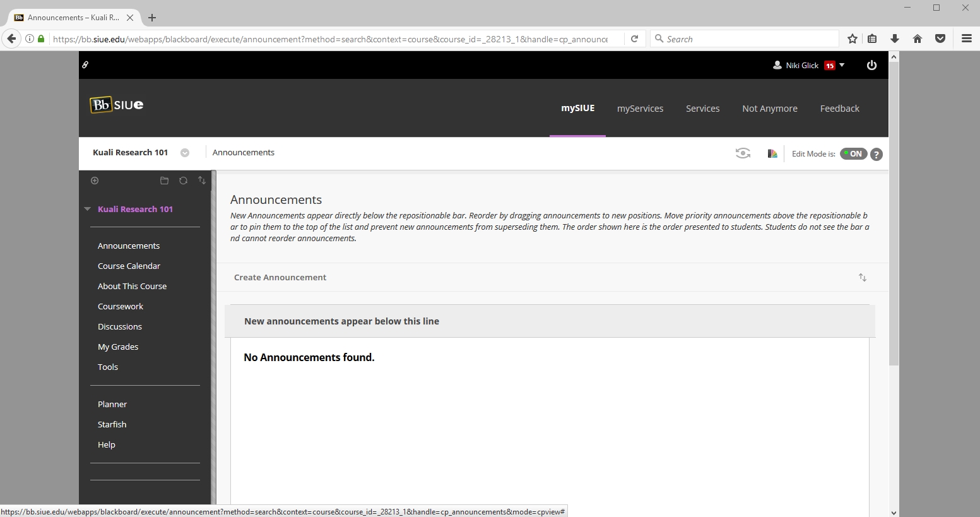Open the Not Anymore tab
This screenshot has height=517, width=980.
tap(769, 109)
